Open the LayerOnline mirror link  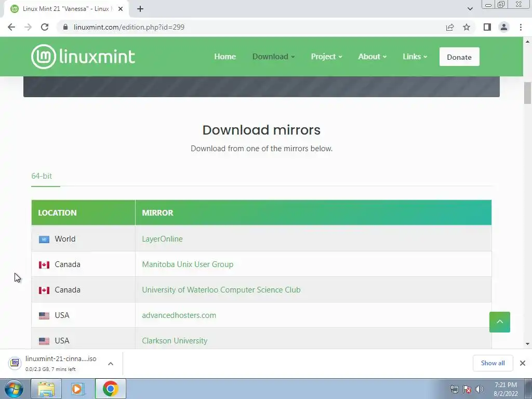pos(162,239)
